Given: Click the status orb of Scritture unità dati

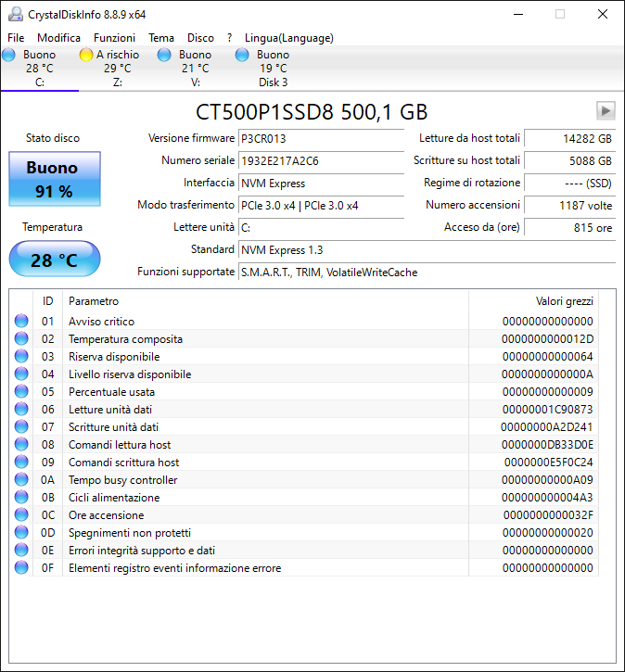Looking at the screenshot, I should [21, 426].
